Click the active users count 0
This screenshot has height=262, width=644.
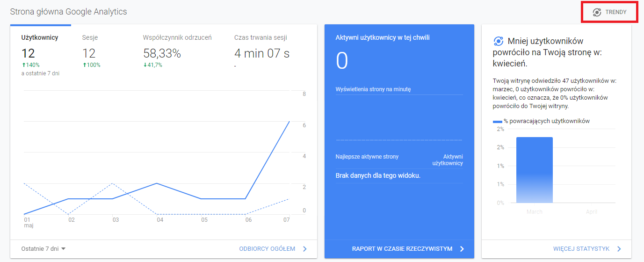pyautogui.click(x=342, y=61)
